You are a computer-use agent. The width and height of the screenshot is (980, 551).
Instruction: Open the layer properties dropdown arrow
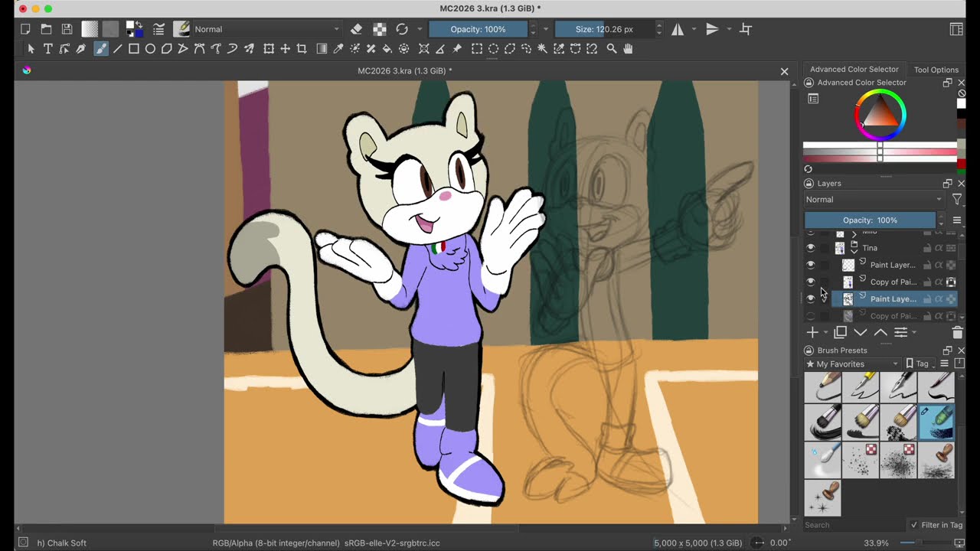(914, 333)
